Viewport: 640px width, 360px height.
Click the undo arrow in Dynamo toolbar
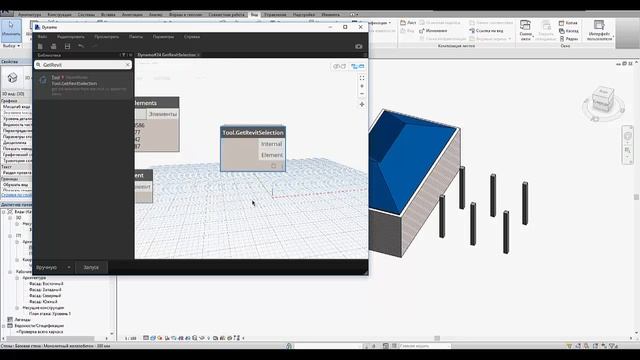pos(81,46)
